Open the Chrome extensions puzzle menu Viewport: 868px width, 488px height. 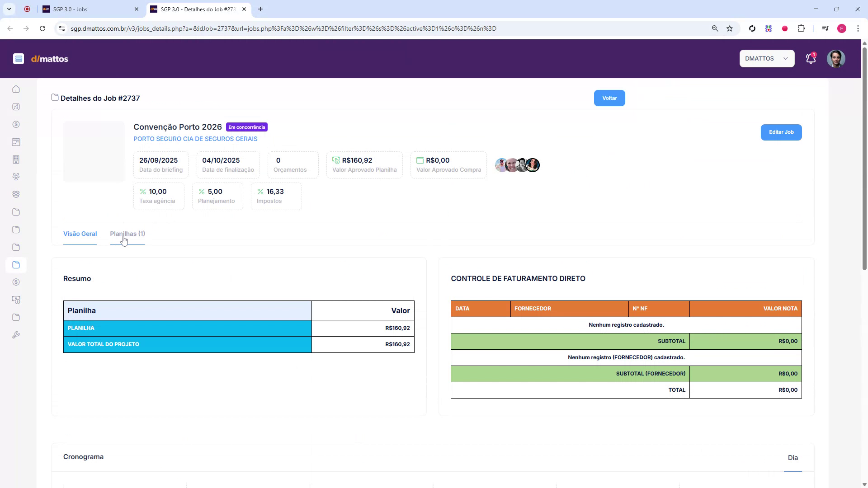(x=802, y=28)
